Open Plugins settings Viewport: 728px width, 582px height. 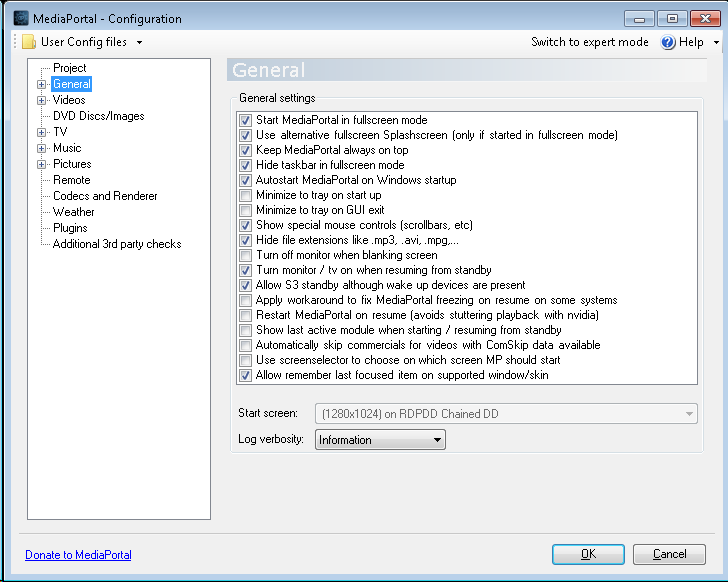point(70,228)
